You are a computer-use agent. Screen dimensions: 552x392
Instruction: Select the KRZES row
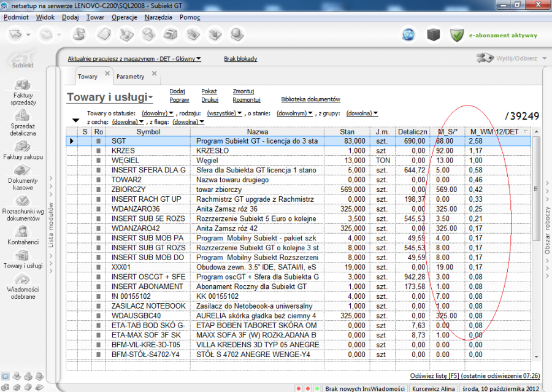tap(298, 151)
